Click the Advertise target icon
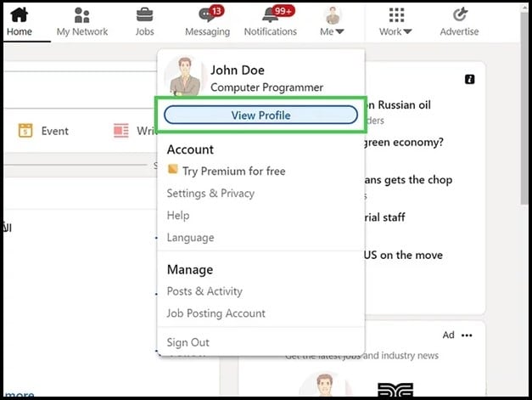 pos(459,15)
